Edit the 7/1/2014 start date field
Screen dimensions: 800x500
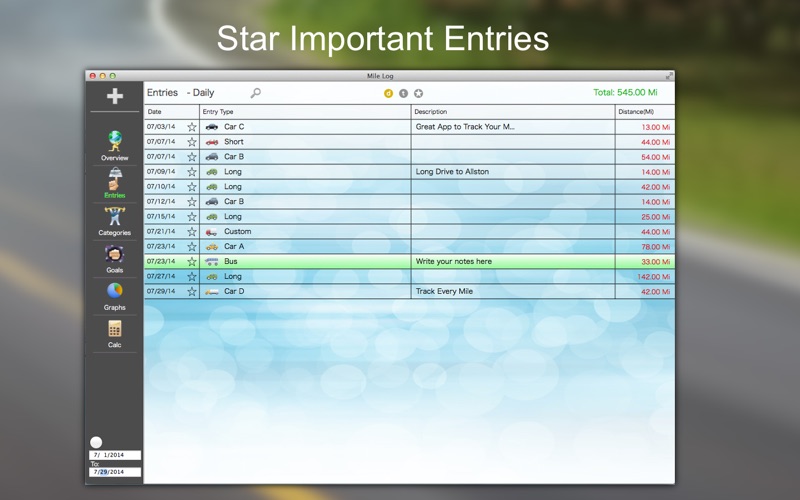click(115, 455)
